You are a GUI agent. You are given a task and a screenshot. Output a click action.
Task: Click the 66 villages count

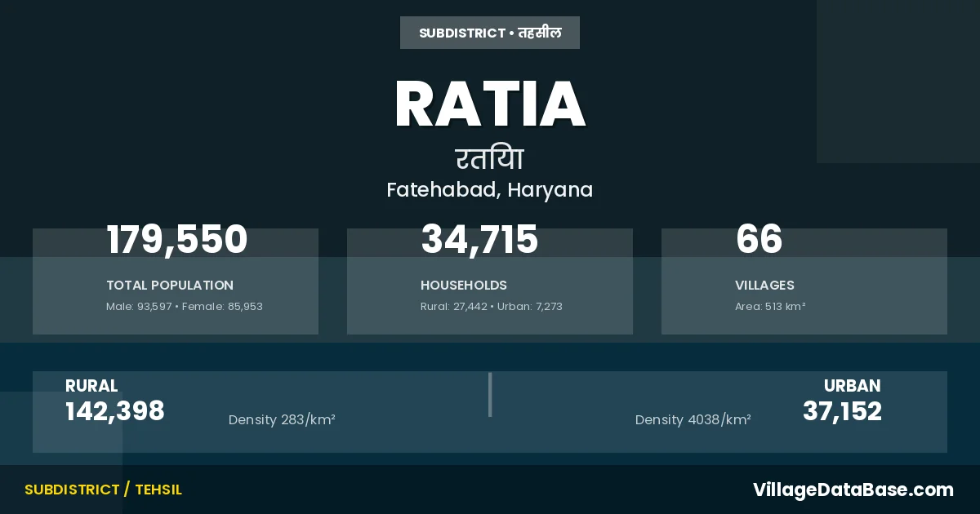pos(759,240)
